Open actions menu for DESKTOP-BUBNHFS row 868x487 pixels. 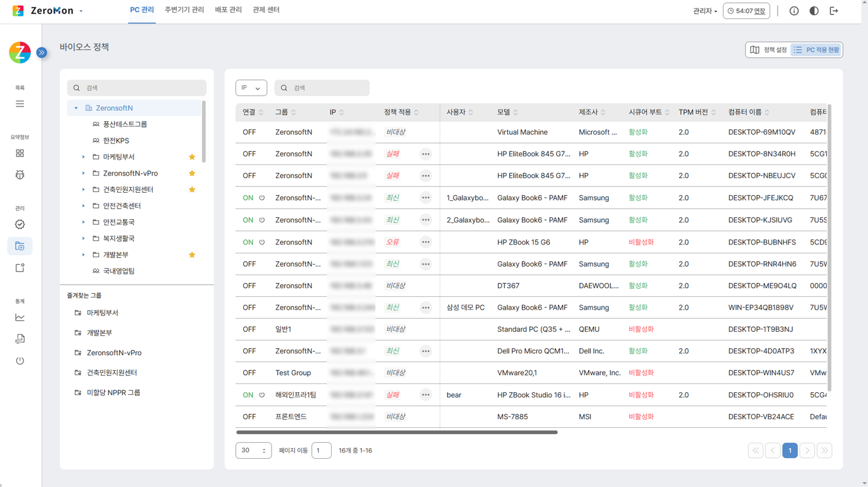425,243
